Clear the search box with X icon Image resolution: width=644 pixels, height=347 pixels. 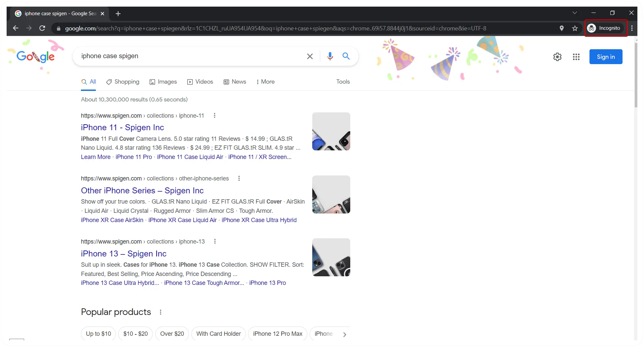(x=310, y=56)
